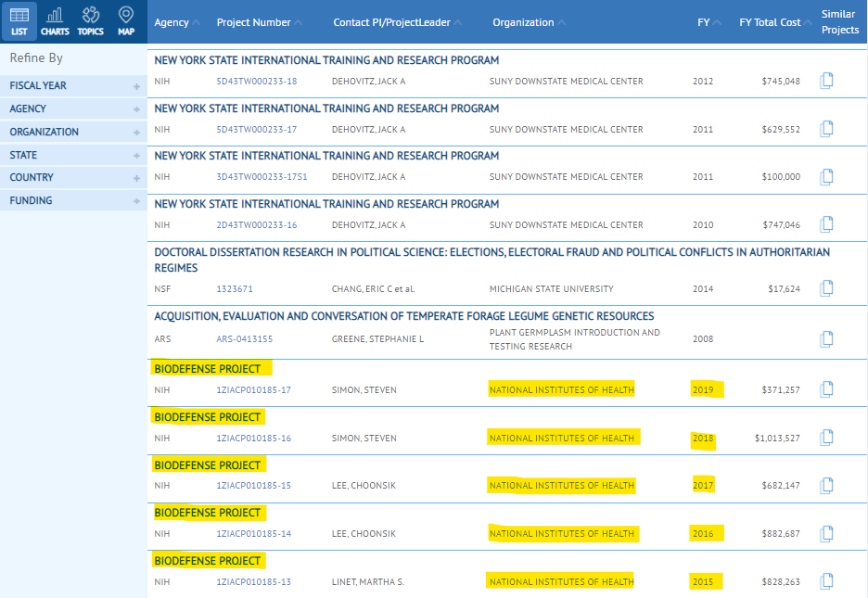Image resolution: width=868 pixels, height=598 pixels.
Task: Open the MAP view tab
Action: click(x=126, y=21)
